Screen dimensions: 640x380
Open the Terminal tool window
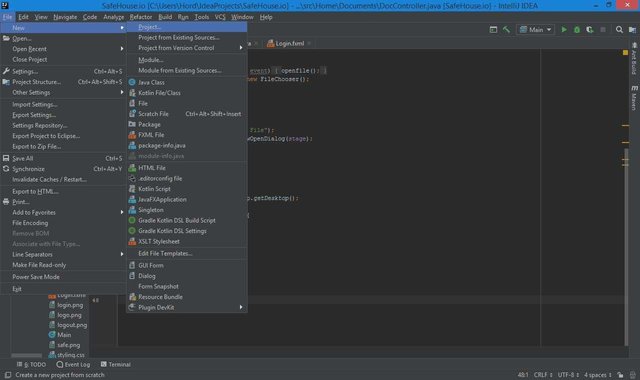tap(116, 364)
